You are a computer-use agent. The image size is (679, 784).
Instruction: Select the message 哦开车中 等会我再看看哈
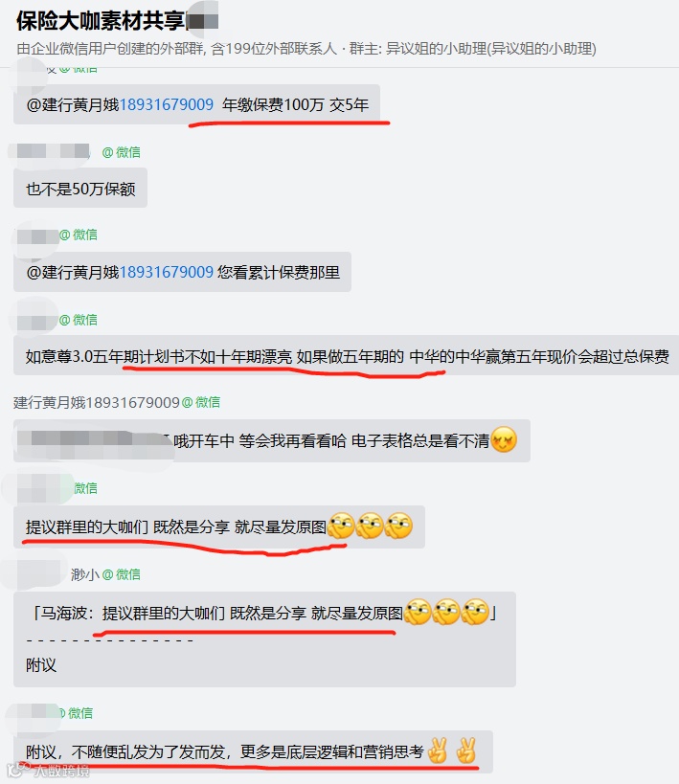[272, 440]
